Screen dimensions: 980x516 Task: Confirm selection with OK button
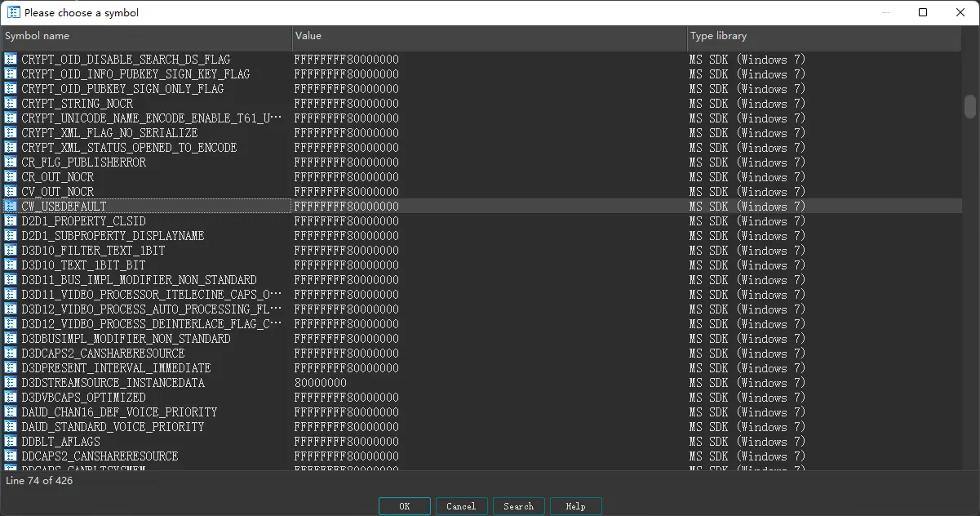405,506
